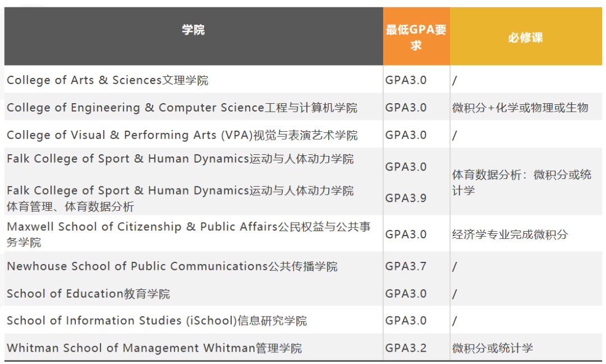Click the slash in the Visual & Performing Arts row
The image size is (606, 364).
(x=454, y=135)
